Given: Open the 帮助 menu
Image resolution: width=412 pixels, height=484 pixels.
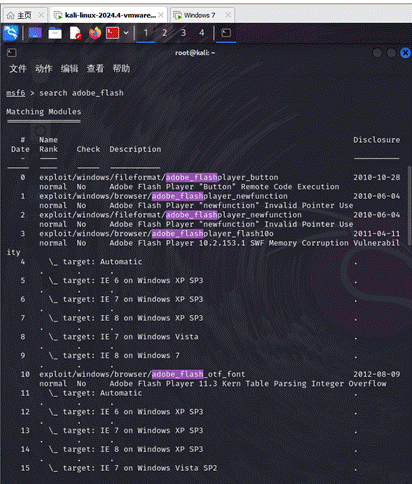Looking at the screenshot, I should click(121, 69).
